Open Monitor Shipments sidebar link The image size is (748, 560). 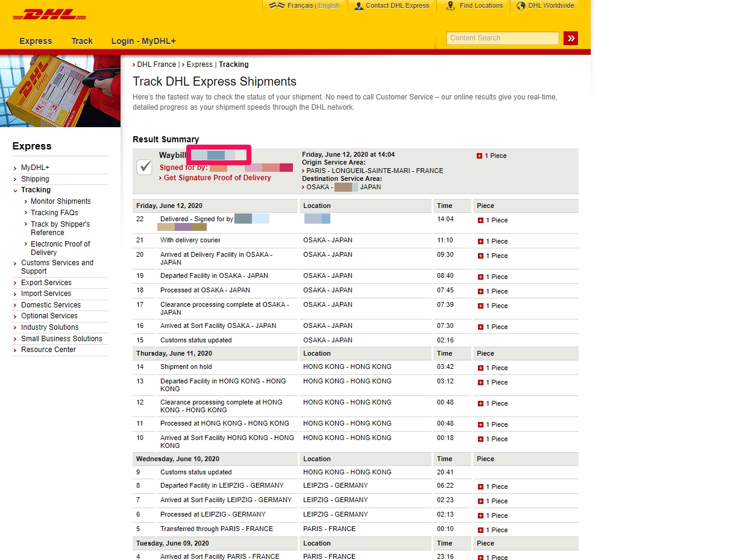coord(61,201)
